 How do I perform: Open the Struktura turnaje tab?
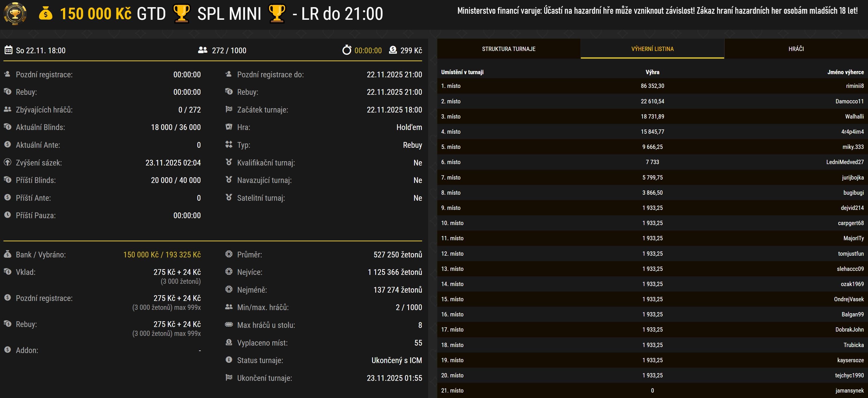[x=509, y=49]
